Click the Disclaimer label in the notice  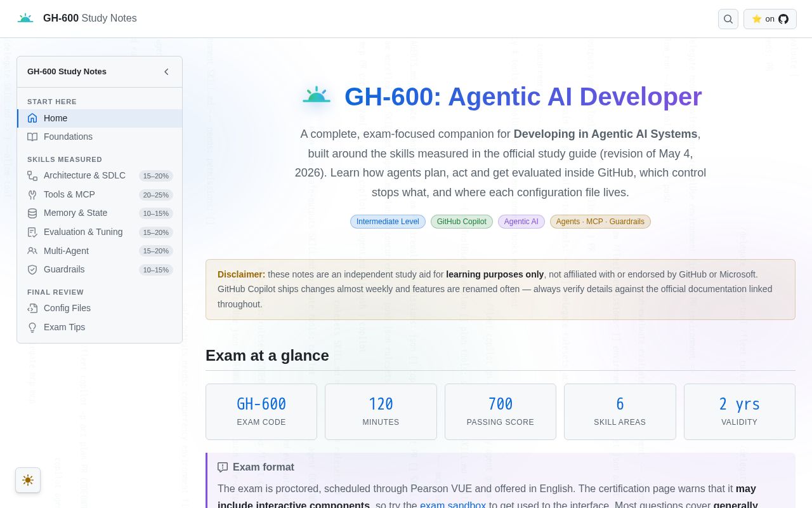242,274
